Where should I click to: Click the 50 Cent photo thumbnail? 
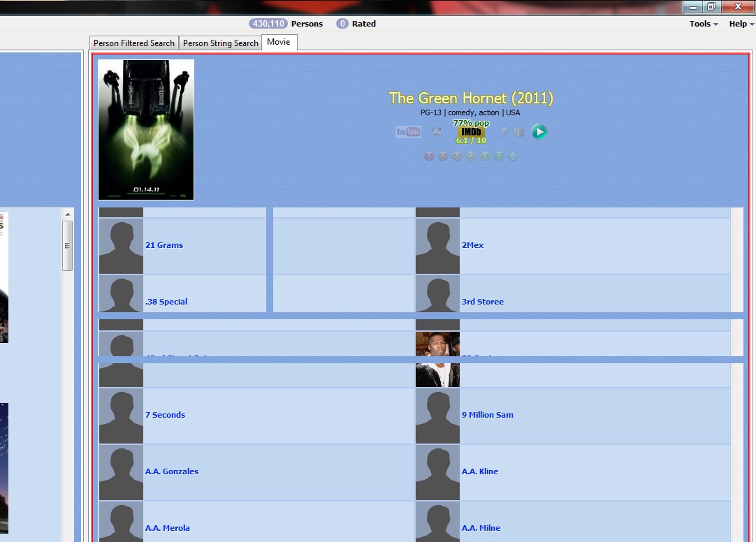437,344
